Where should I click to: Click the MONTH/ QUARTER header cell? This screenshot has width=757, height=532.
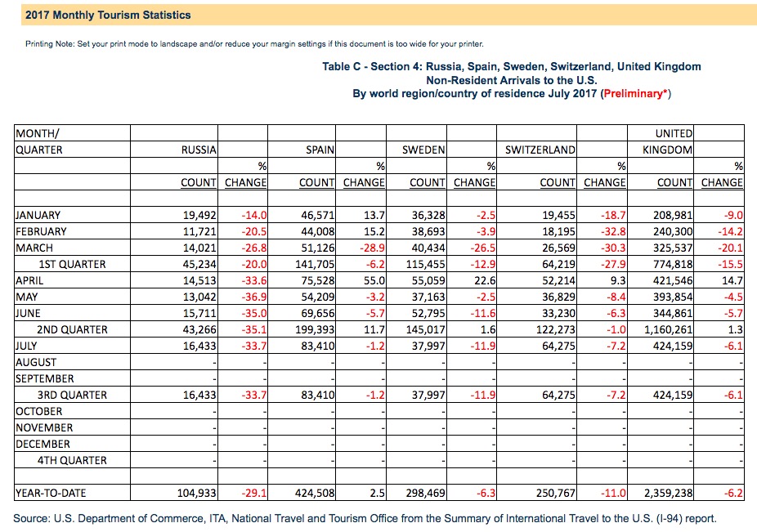pyautogui.click(x=39, y=141)
